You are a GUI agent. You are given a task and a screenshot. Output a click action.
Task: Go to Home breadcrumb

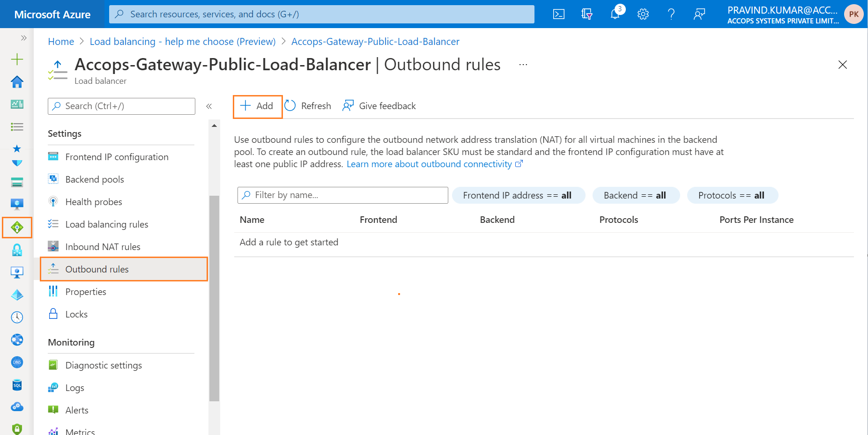[61, 42]
